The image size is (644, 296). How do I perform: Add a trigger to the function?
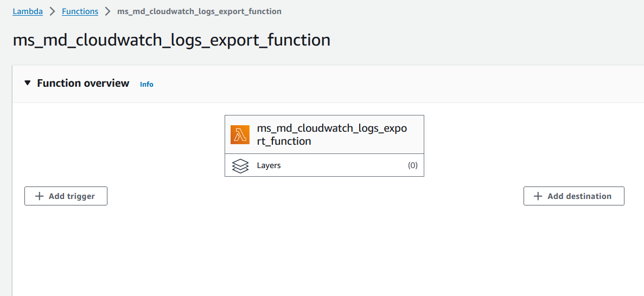[x=66, y=196]
